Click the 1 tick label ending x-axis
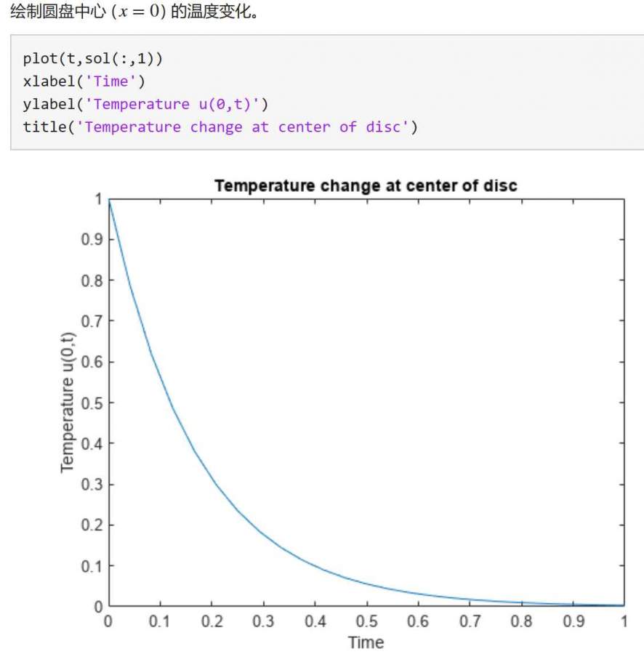644x654 pixels. (x=624, y=622)
